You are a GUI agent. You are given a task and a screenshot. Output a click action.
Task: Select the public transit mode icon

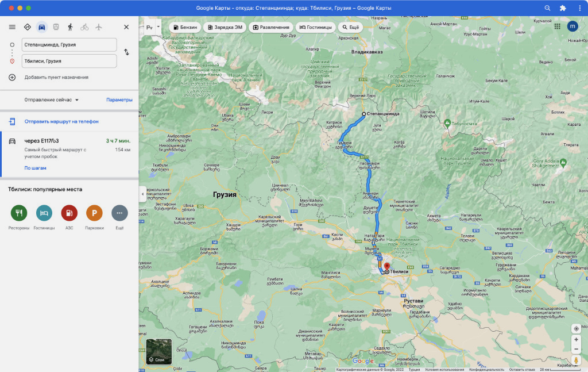(x=56, y=27)
